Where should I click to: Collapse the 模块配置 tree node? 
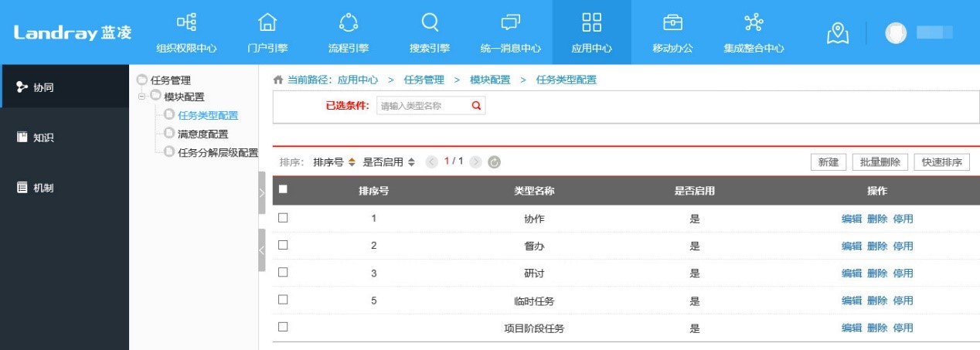143,97
